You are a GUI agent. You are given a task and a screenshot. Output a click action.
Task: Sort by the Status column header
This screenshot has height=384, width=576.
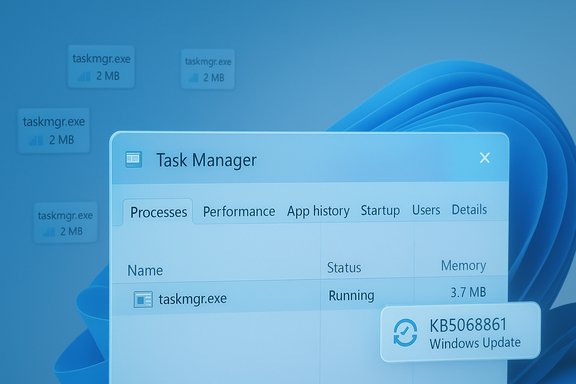pyautogui.click(x=344, y=268)
